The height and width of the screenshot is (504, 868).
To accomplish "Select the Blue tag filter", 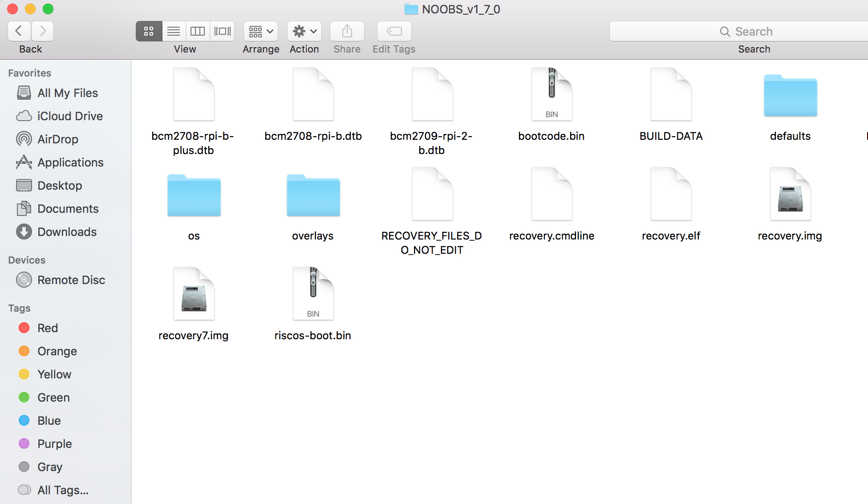I will pos(49,420).
